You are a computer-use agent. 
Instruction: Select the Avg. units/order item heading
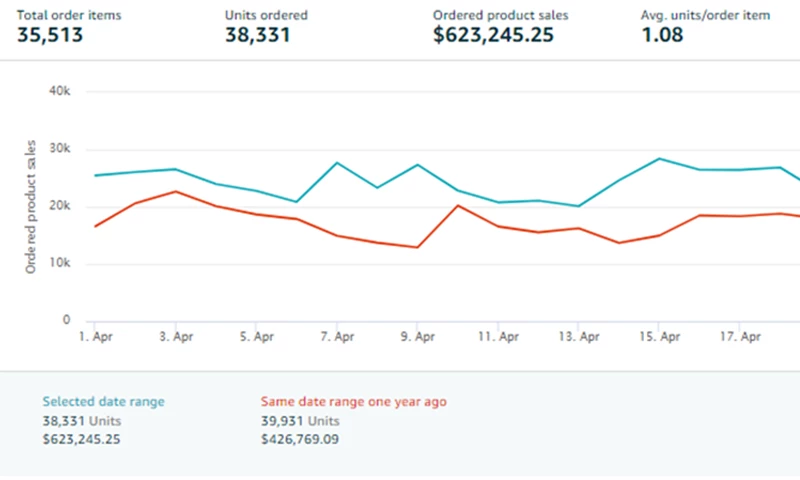point(703,15)
